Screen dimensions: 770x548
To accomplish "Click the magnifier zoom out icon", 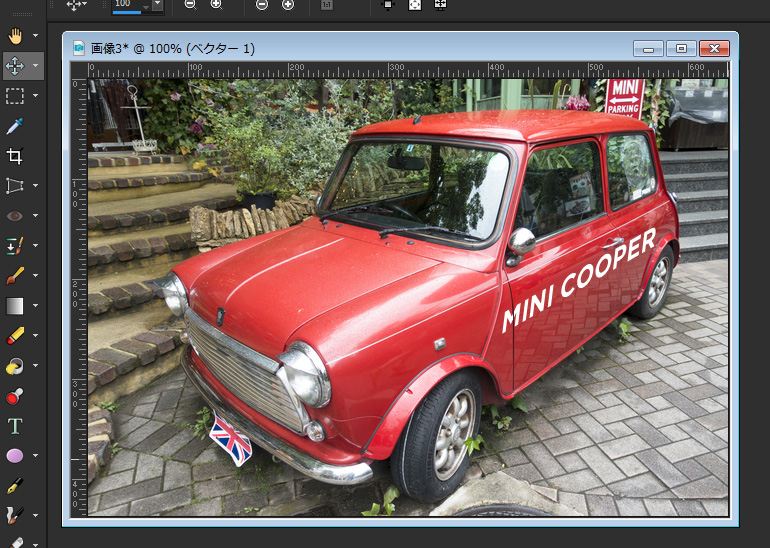I will click(190, 5).
